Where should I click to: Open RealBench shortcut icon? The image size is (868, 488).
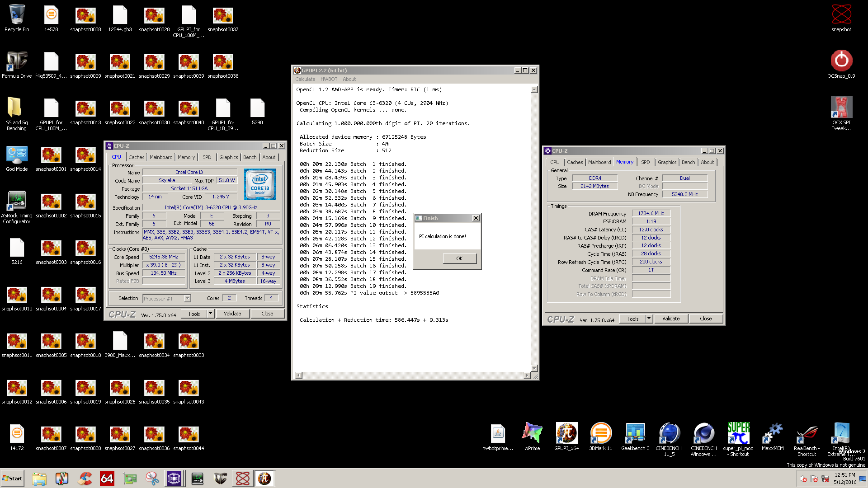click(807, 440)
